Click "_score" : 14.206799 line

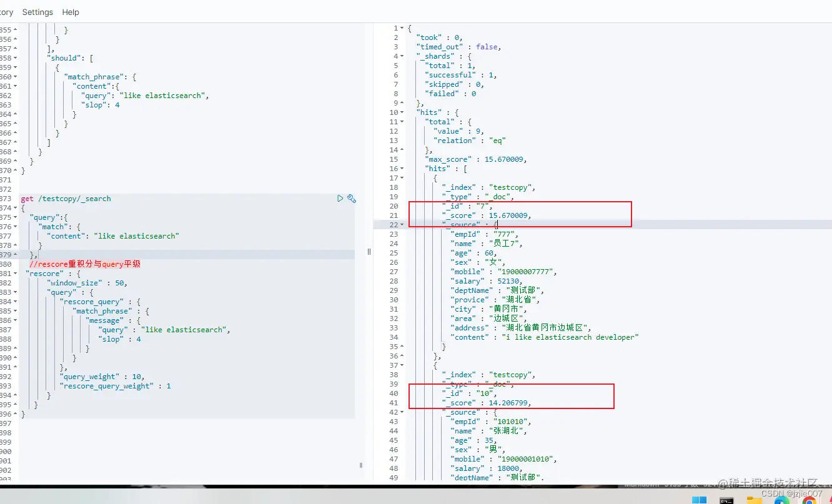(x=487, y=403)
